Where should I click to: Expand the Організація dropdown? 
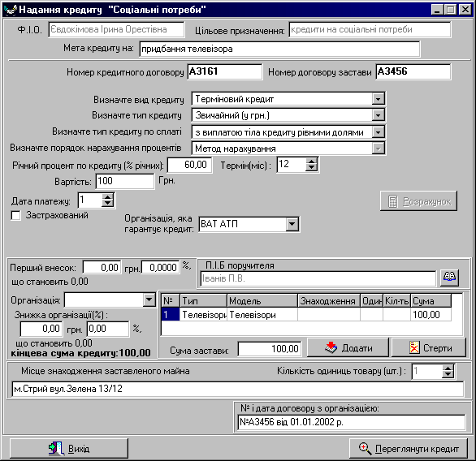[149, 300]
